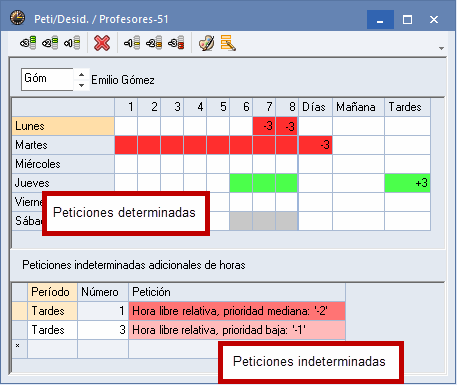Open the list edit pencil icon

pyautogui.click(x=228, y=43)
